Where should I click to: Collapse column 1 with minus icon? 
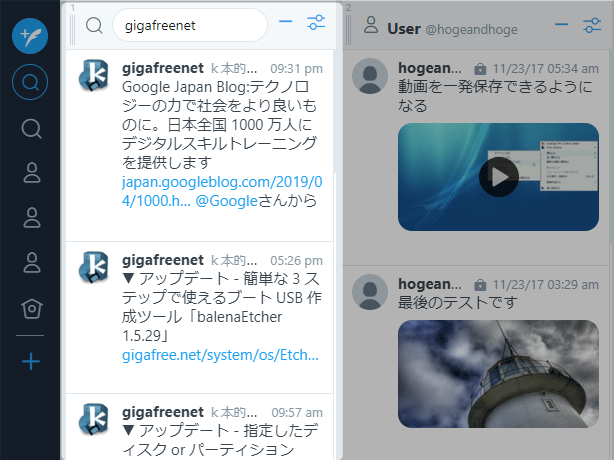pyautogui.click(x=285, y=21)
